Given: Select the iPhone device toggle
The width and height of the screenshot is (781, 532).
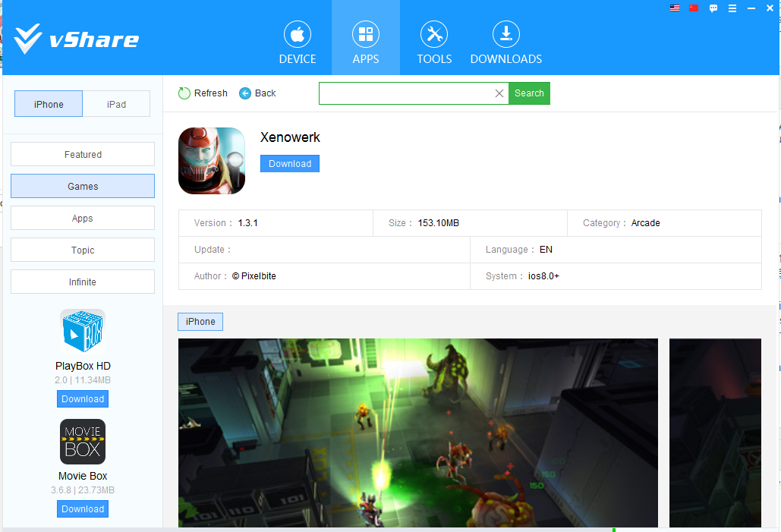Looking at the screenshot, I should [x=49, y=104].
